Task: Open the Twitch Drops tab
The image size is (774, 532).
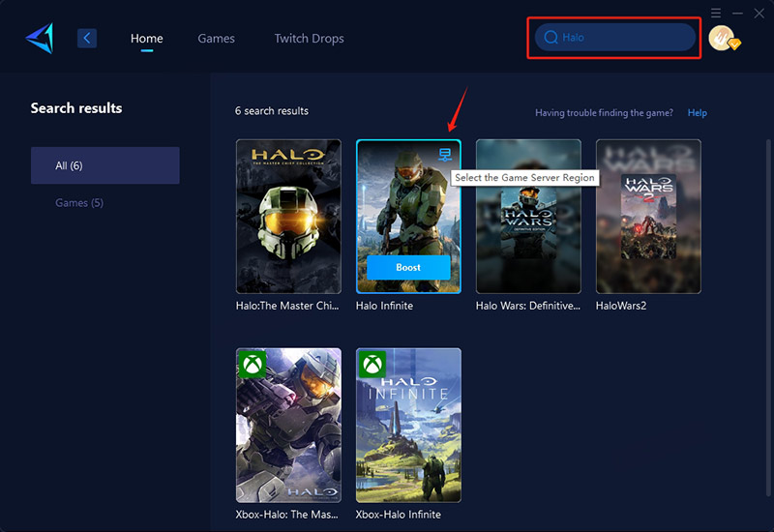Action: point(309,39)
